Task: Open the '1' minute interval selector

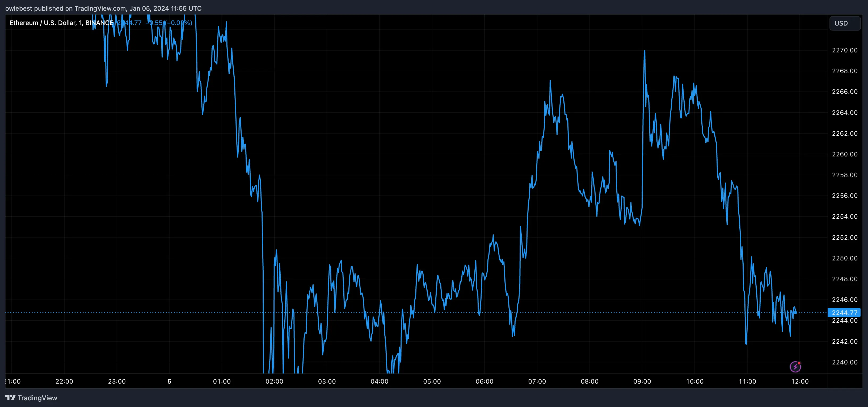Action: [x=80, y=23]
